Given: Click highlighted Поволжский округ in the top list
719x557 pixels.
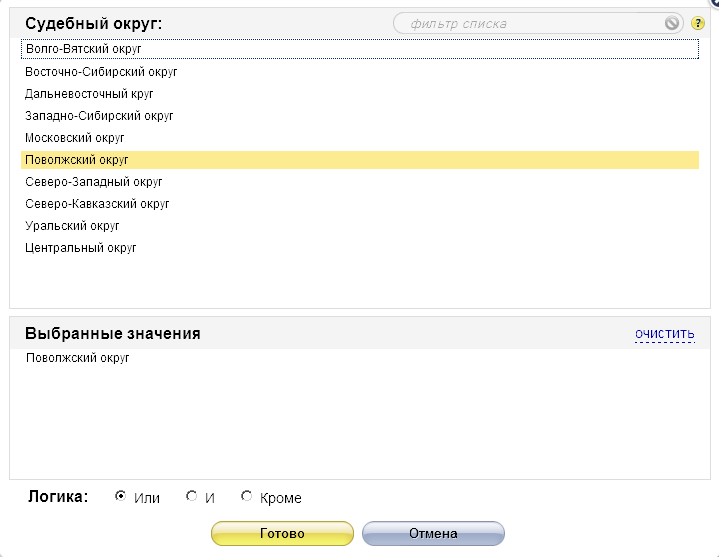Looking at the screenshot, I should [x=360, y=160].
